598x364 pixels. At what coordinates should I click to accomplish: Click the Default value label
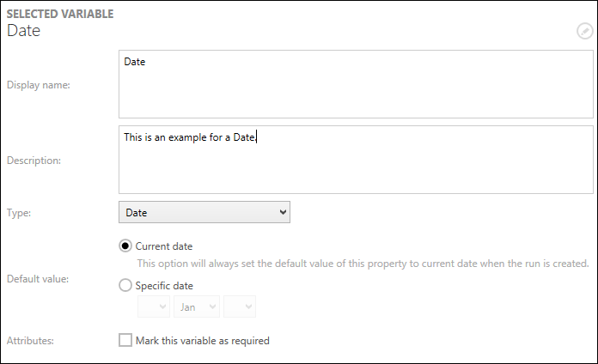point(36,279)
